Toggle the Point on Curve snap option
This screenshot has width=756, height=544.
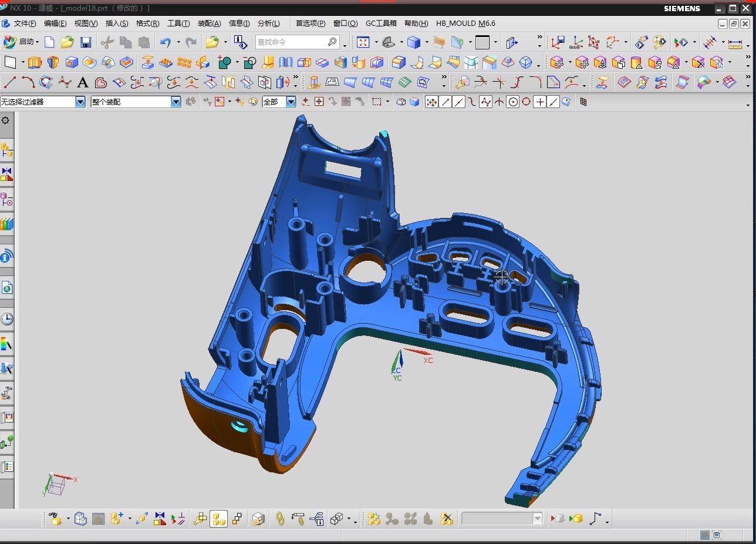553,102
